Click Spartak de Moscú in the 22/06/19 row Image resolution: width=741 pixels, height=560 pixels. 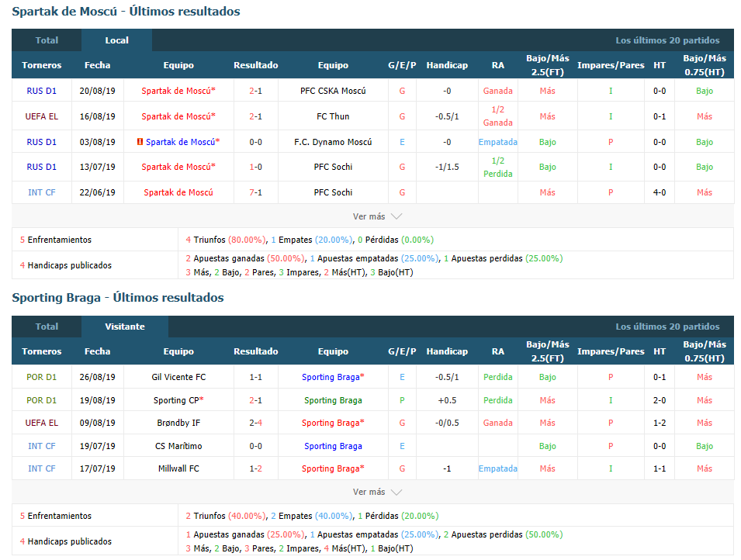(x=178, y=192)
